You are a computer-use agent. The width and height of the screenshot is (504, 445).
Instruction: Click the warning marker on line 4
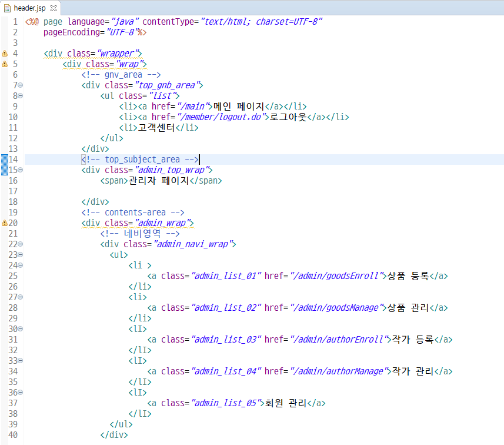click(x=5, y=54)
